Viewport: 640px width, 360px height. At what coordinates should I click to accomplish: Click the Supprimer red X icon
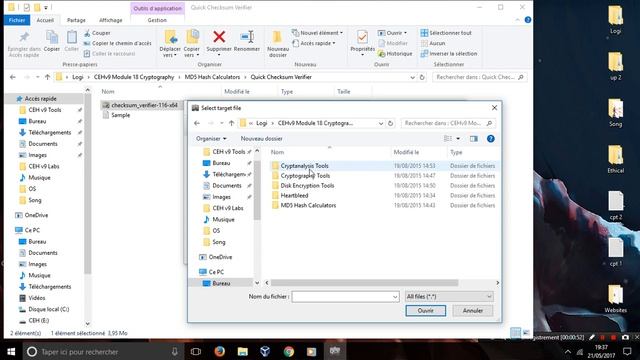219,37
